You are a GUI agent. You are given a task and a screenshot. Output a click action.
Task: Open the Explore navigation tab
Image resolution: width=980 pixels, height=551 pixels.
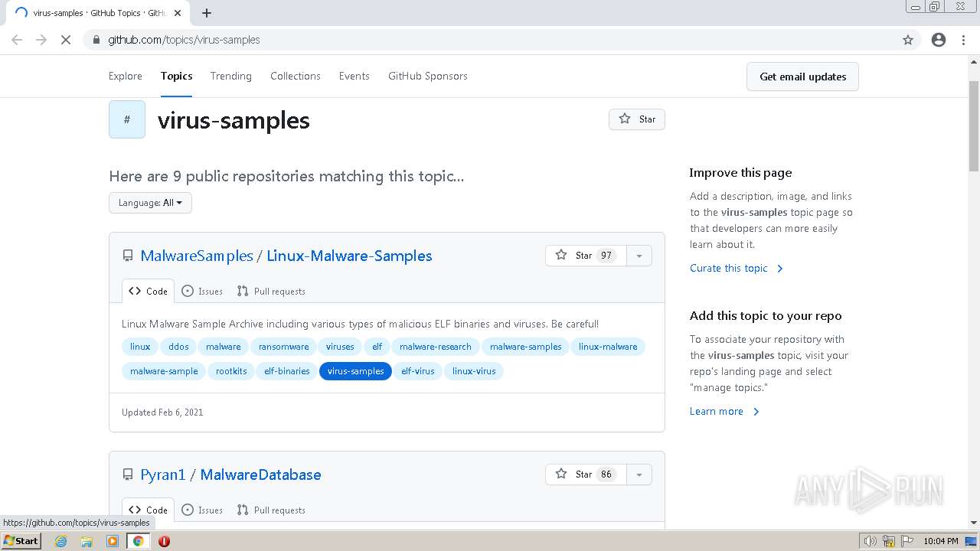126,76
